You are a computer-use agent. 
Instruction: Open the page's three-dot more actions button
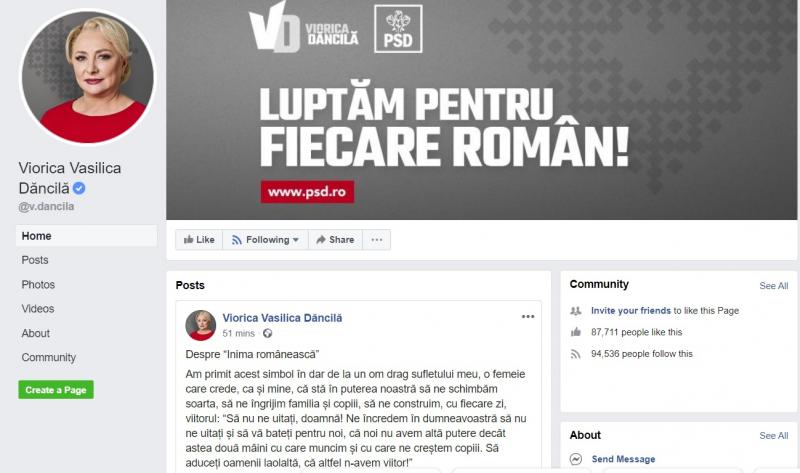(x=377, y=240)
